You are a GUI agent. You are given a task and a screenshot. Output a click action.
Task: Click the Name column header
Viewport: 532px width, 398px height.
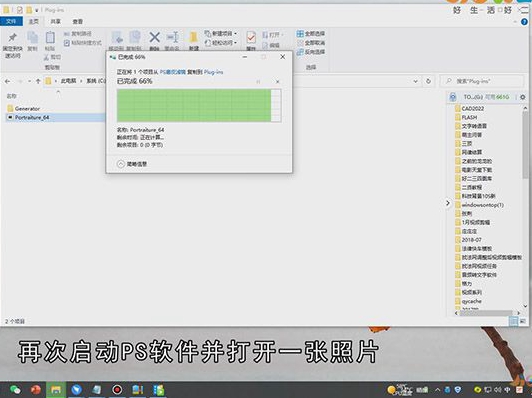[x=12, y=96]
